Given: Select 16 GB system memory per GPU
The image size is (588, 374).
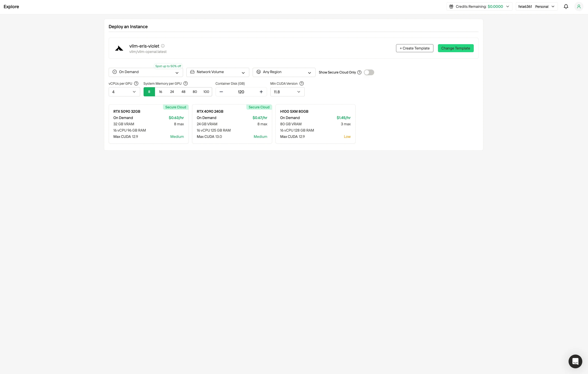Looking at the screenshot, I should pos(161,92).
